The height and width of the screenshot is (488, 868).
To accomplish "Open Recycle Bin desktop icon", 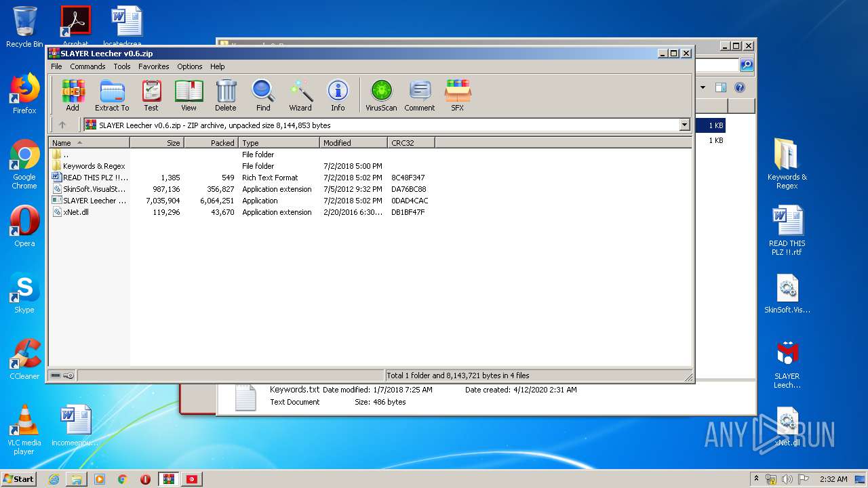I will (x=24, y=26).
